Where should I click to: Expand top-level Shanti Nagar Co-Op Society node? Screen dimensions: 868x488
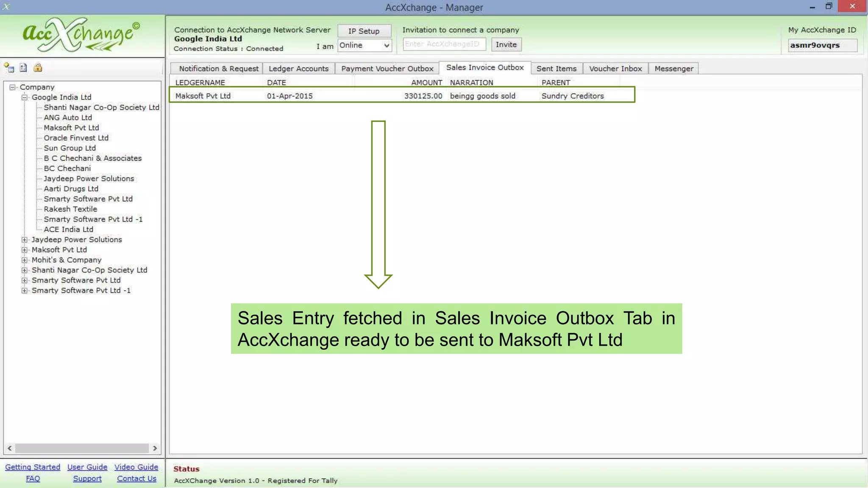point(25,270)
